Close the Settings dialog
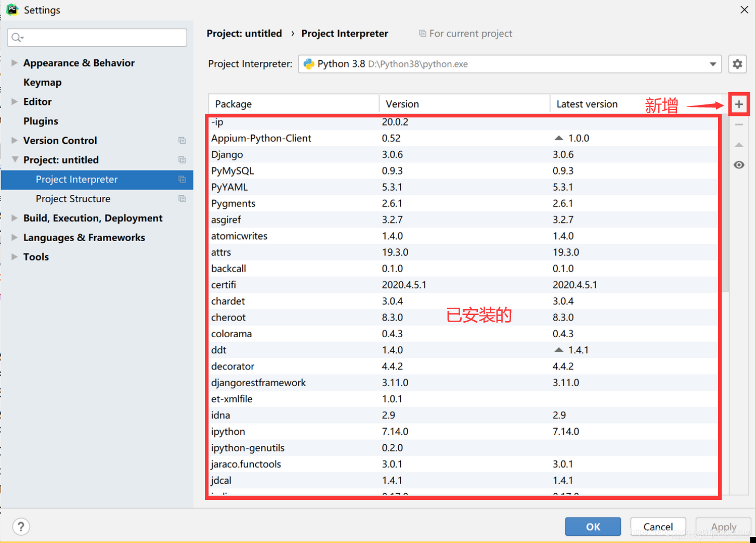This screenshot has width=756, height=543. (744, 10)
